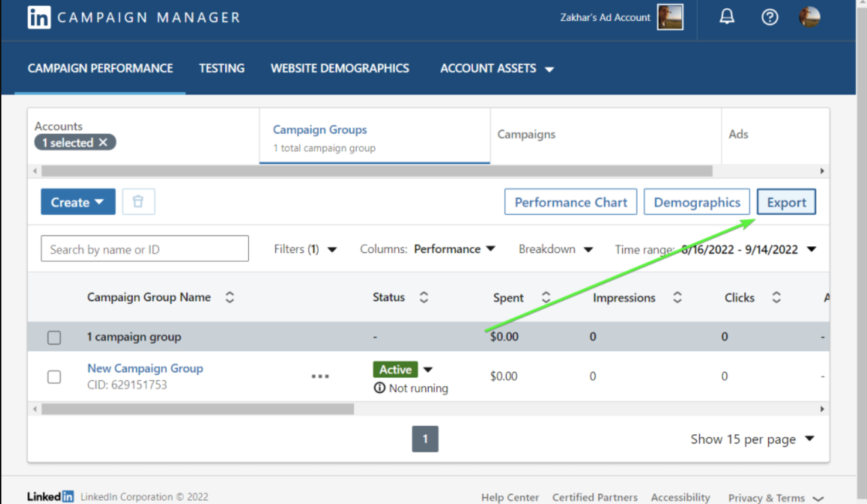The width and height of the screenshot is (867, 504).
Task: Check the New Campaign Group row checkbox
Action: pos(54,376)
